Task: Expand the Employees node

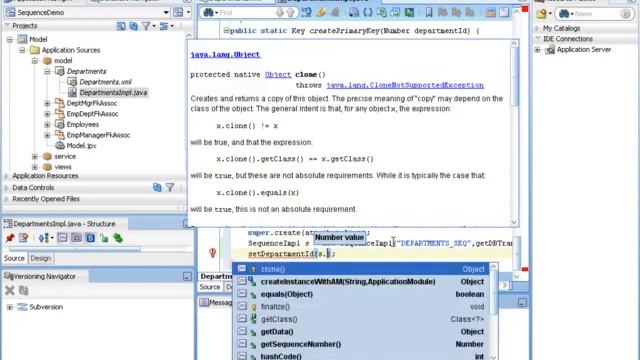Action: tap(47, 124)
